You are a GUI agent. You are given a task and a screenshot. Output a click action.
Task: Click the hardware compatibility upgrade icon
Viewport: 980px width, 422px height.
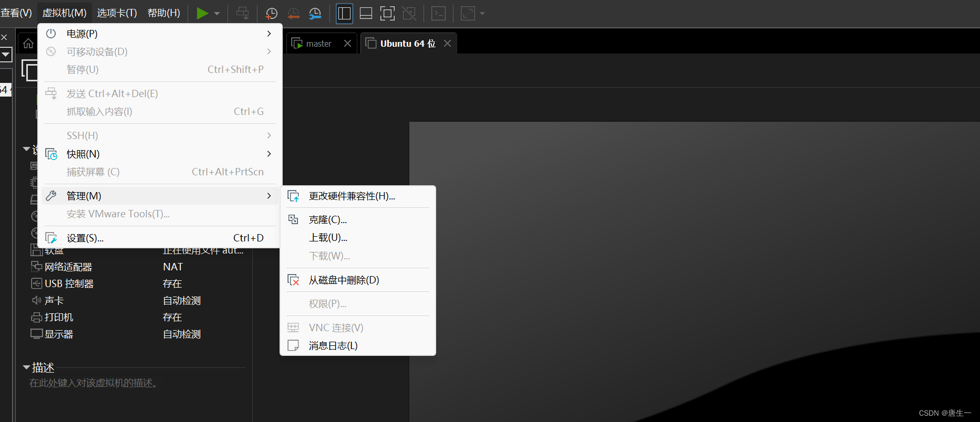293,196
